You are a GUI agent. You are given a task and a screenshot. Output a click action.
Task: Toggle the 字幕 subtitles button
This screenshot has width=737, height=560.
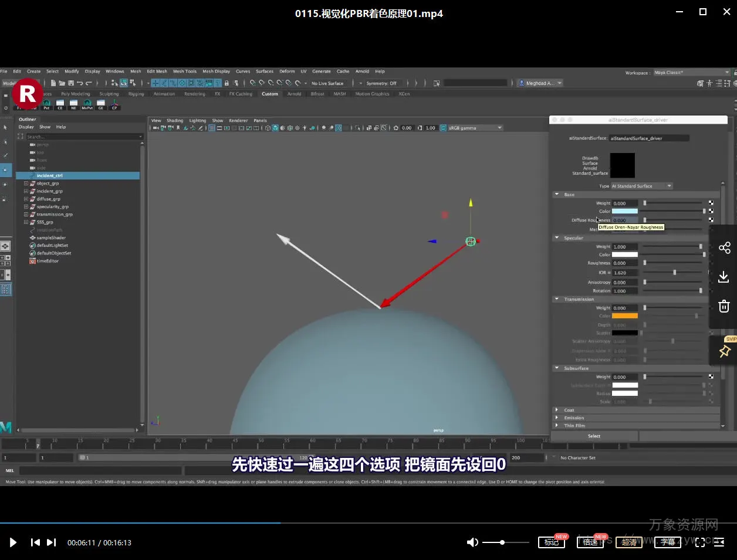pos(668,542)
